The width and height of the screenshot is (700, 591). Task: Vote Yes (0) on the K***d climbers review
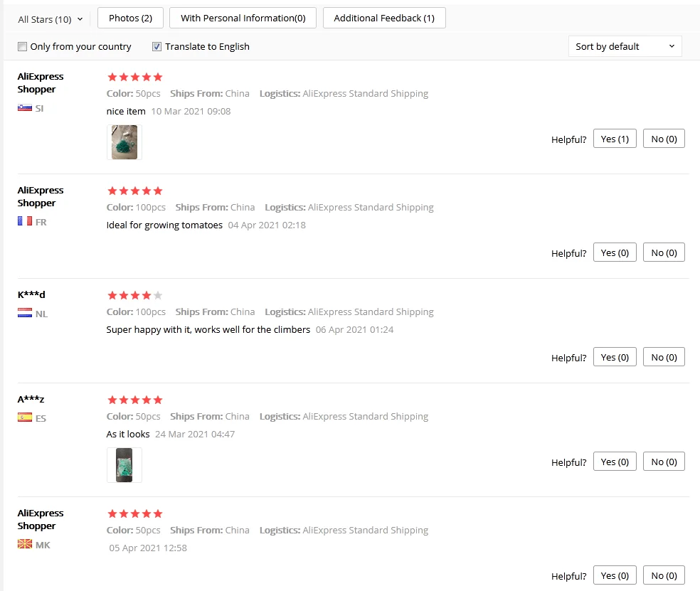615,357
